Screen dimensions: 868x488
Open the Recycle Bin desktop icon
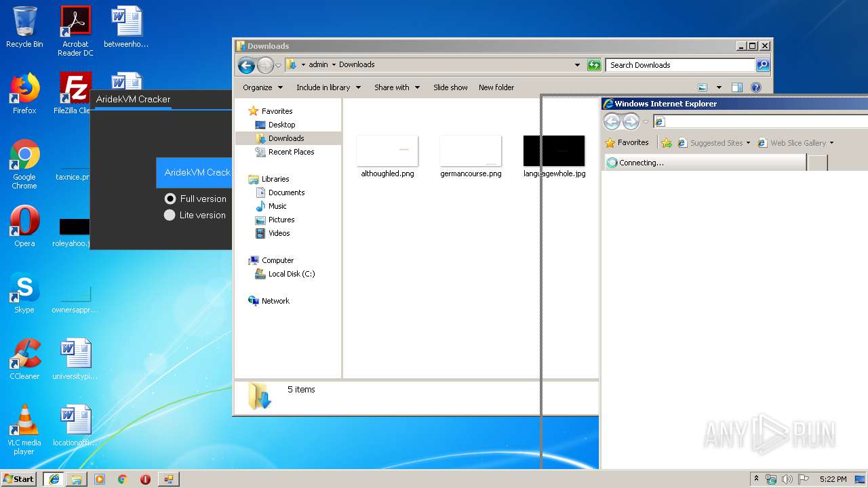(x=24, y=27)
